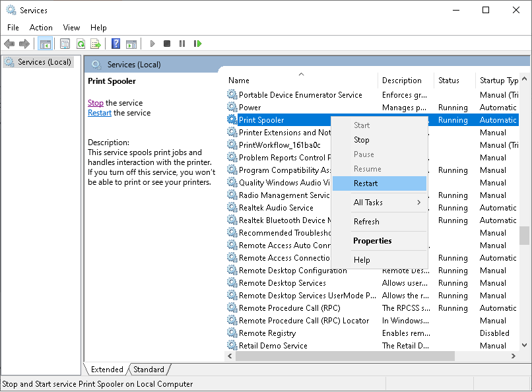Choose Restart from the context menu

coord(380,183)
